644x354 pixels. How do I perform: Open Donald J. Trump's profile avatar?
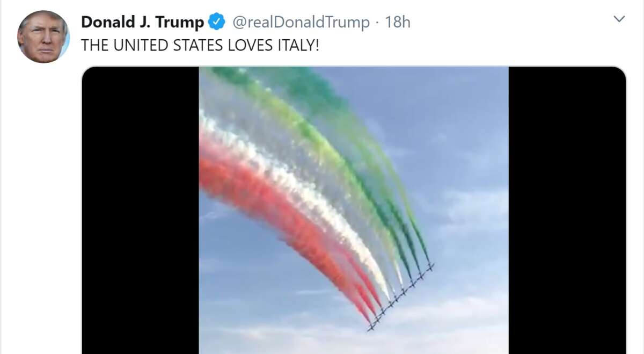[x=43, y=37]
